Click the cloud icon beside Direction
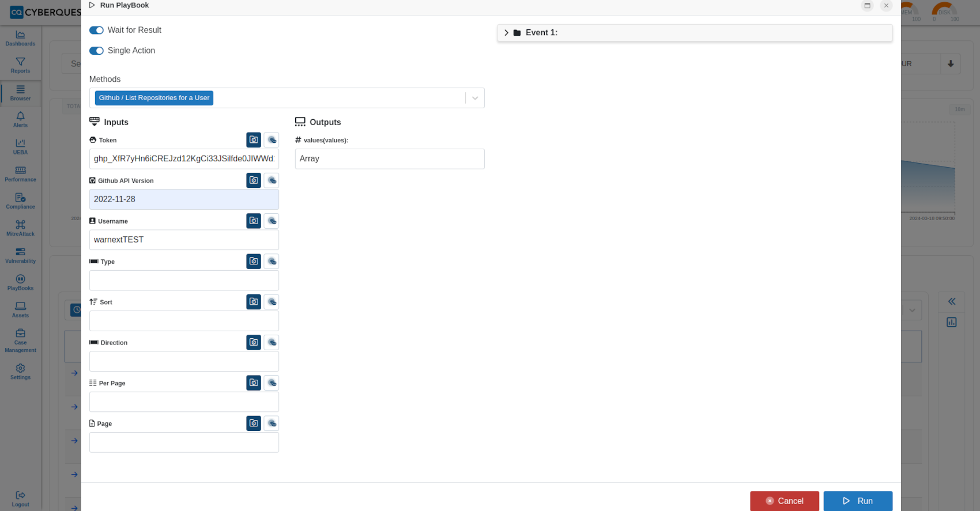This screenshot has width=980, height=511. [x=272, y=342]
